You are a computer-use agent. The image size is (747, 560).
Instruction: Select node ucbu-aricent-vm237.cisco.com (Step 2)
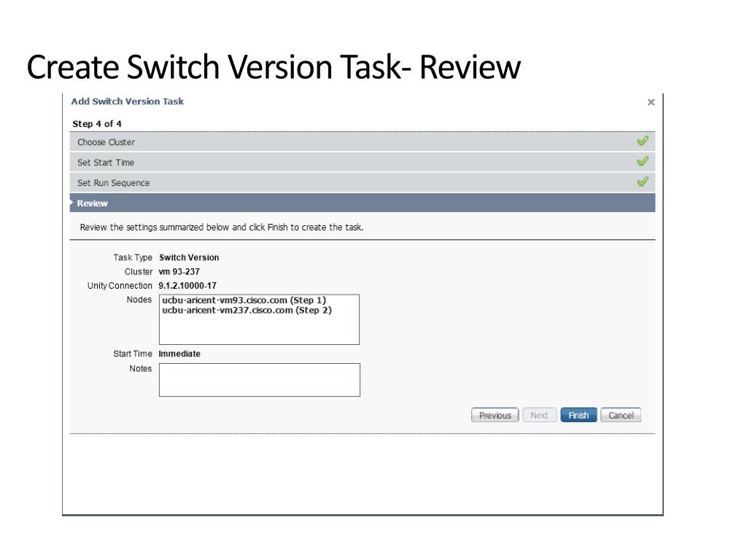point(247,311)
